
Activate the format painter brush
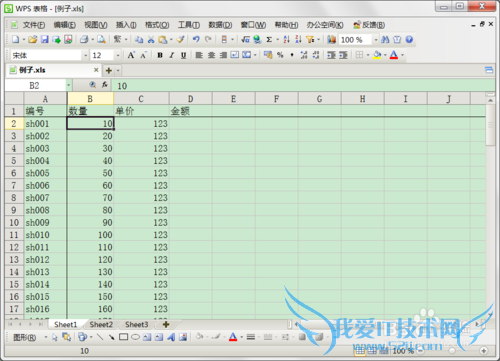[181, 39]
